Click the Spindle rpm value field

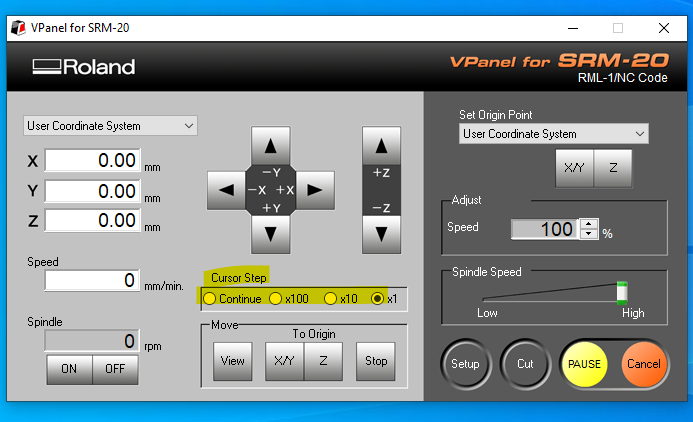point(92,341)
